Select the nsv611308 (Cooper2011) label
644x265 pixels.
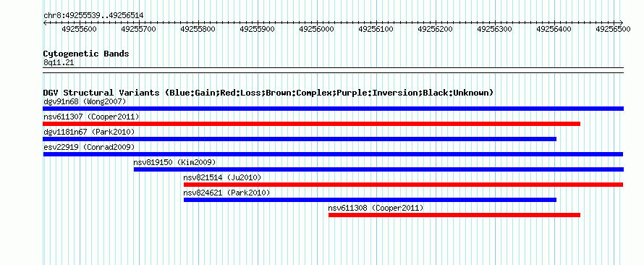376,208
